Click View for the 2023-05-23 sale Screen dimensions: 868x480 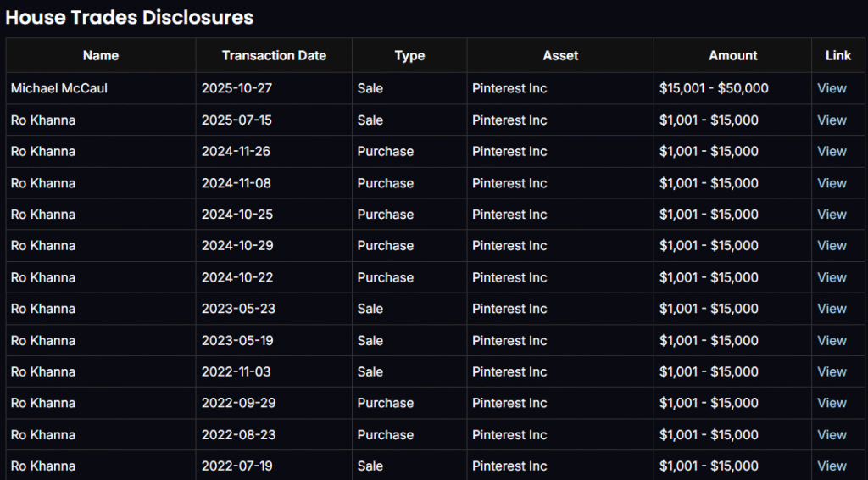pyautogui.click(x=832, y=309)
